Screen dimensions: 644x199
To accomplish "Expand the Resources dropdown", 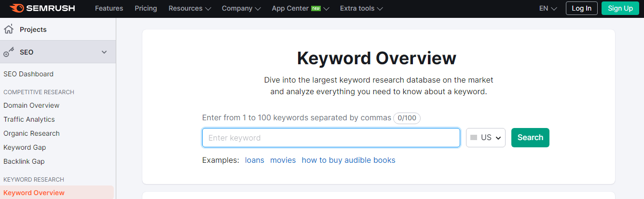I will click(190, 8).
